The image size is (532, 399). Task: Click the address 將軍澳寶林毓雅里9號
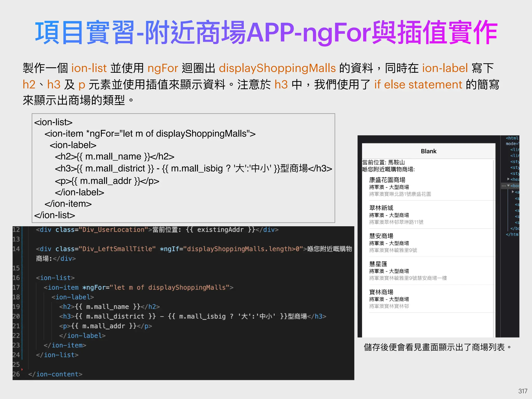[x=393, y=250]
